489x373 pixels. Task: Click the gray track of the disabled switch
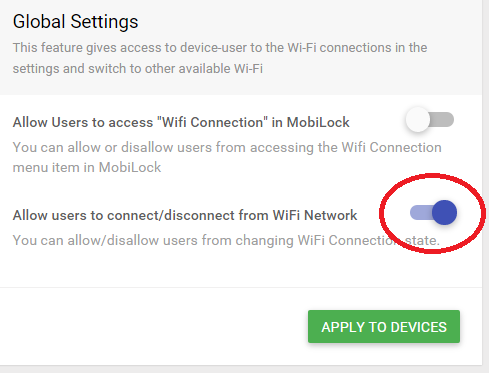tap(443, 120)
